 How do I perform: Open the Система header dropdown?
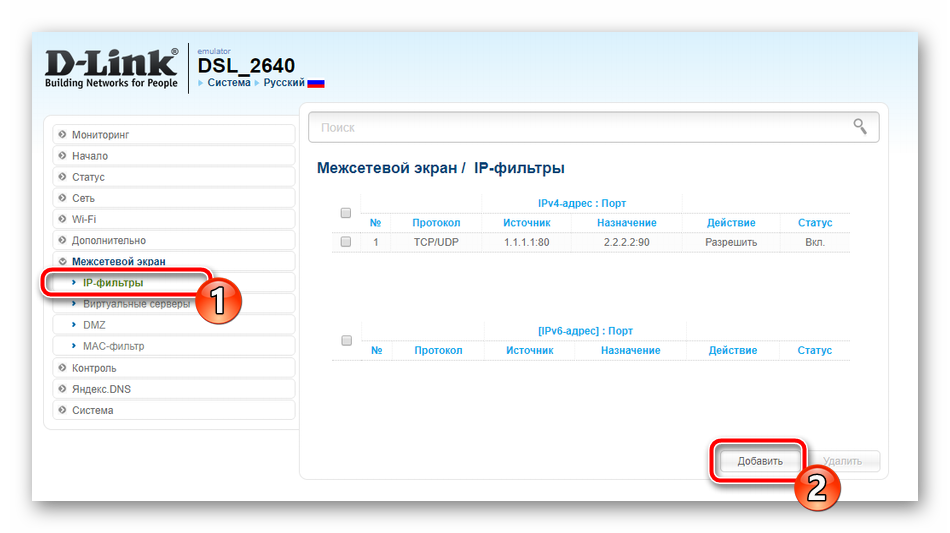(228, 82)
